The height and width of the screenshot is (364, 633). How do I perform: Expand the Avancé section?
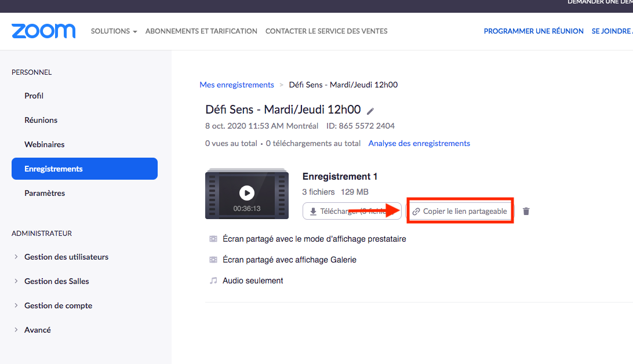[x=37, y=330]
